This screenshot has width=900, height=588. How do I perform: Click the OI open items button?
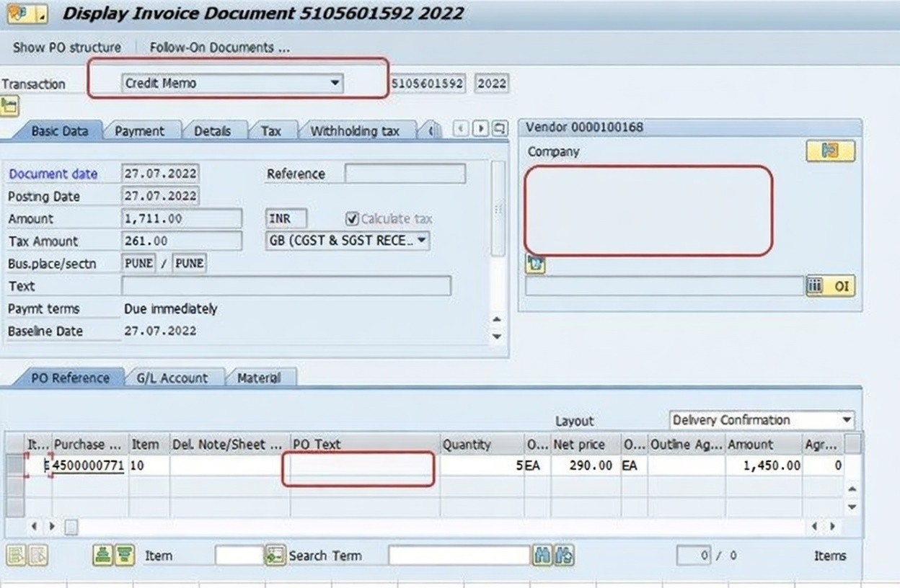point(840,286)
